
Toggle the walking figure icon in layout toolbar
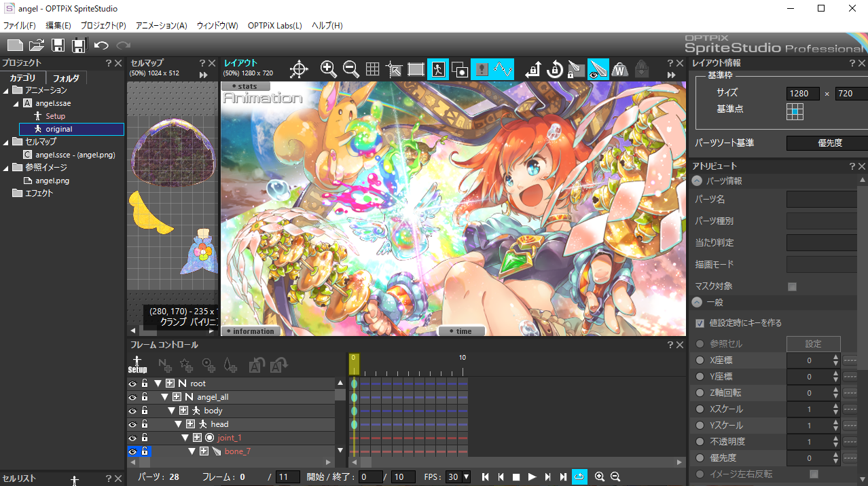click(437, 69)
